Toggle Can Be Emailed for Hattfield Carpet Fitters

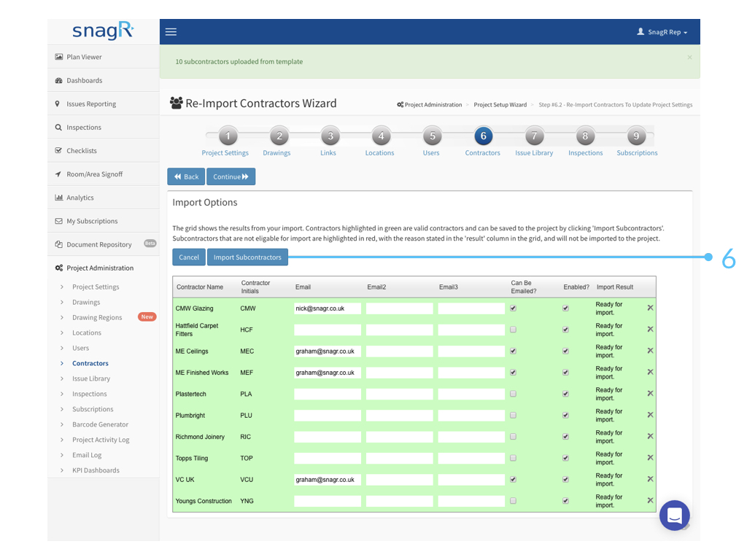click(x=513, y=330)
